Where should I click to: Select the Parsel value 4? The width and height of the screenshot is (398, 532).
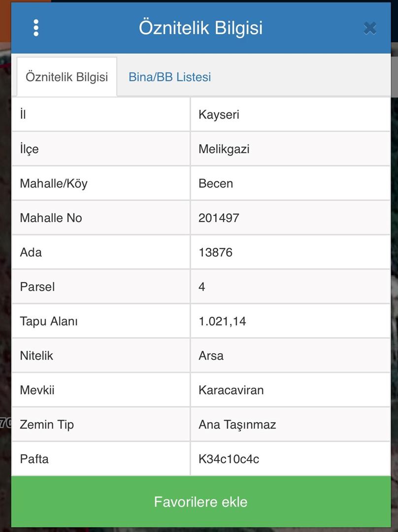pyautogui.click(x=202, y=287)
